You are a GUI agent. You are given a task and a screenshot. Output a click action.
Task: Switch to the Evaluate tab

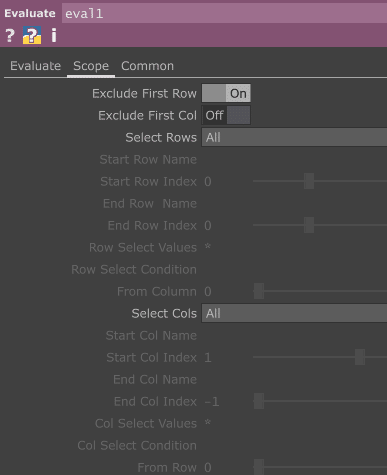(35, 66)
